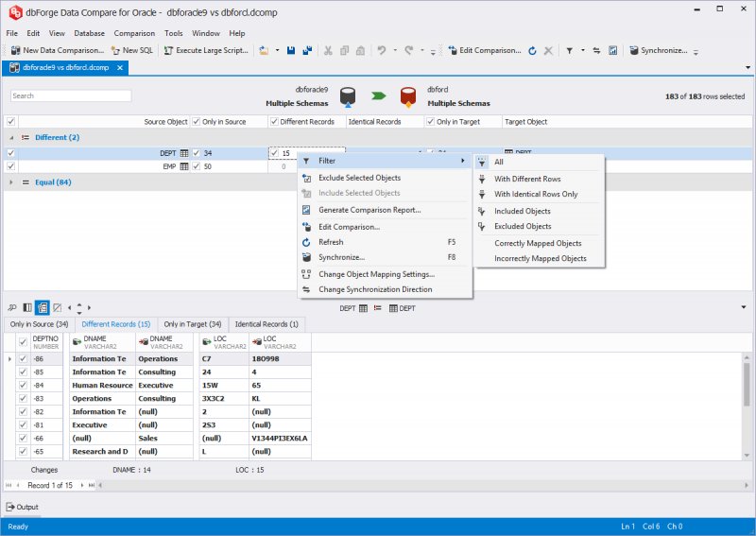Click the Search input field
Screen dimensions: 756x536
(x=71, y=95)
